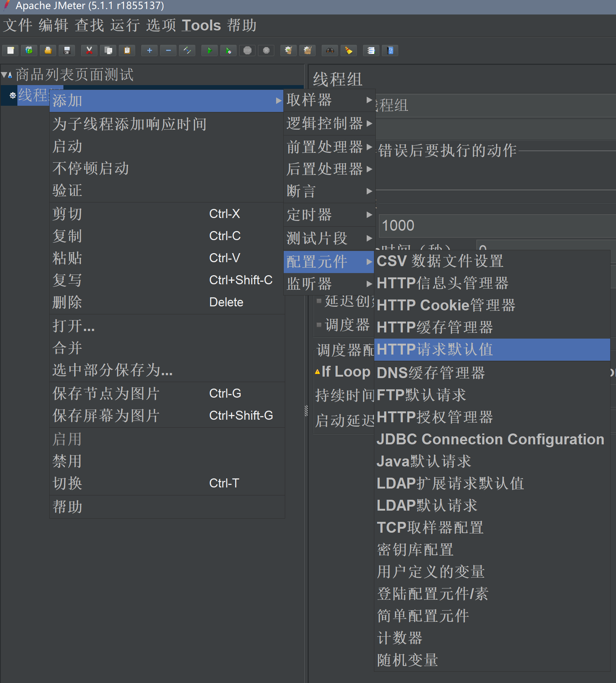616x683 pixels.
Task: Click the Collapse All minus icon
Action: click(x=168, y=50)
